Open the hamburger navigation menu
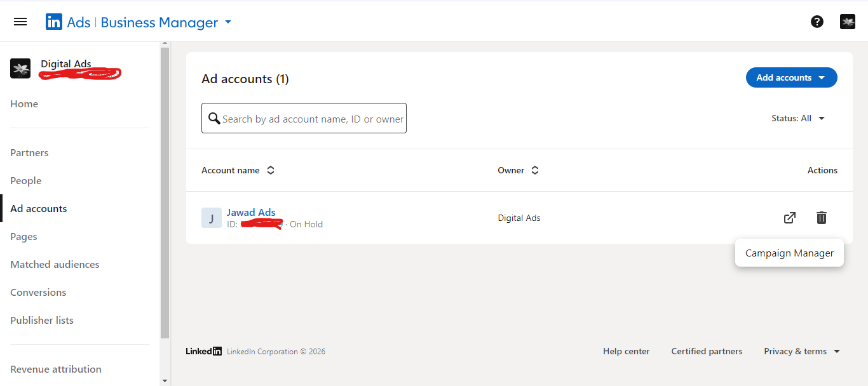 [20, 22]
